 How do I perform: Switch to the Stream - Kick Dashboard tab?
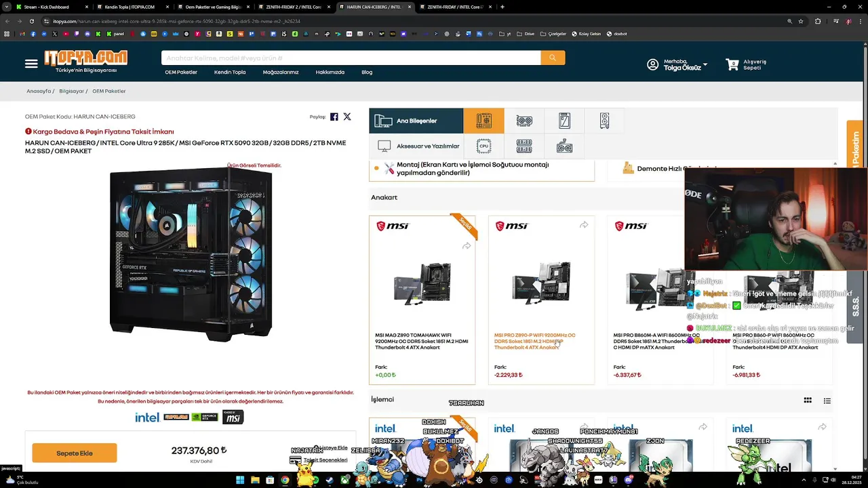[x=51, y=7]
